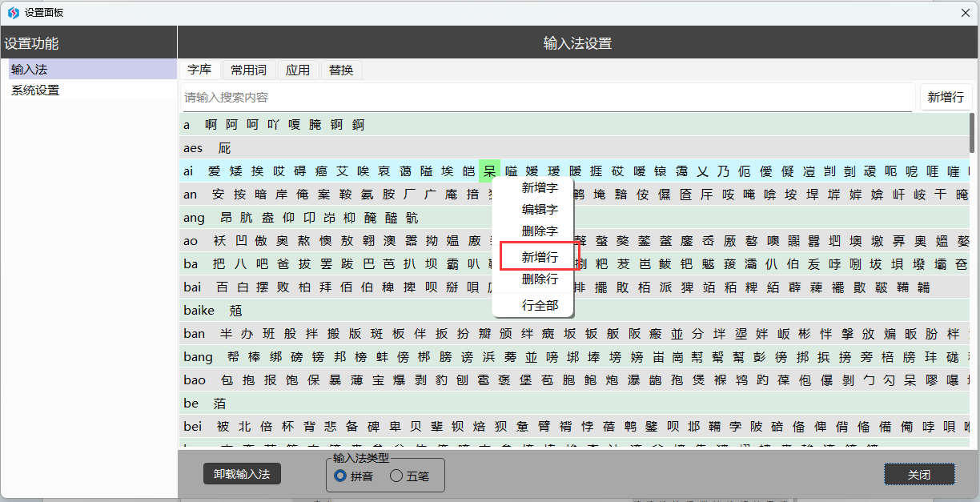Select 拼音 input method type
Viewport: 980px width, 502px height.
click(340, 476)
